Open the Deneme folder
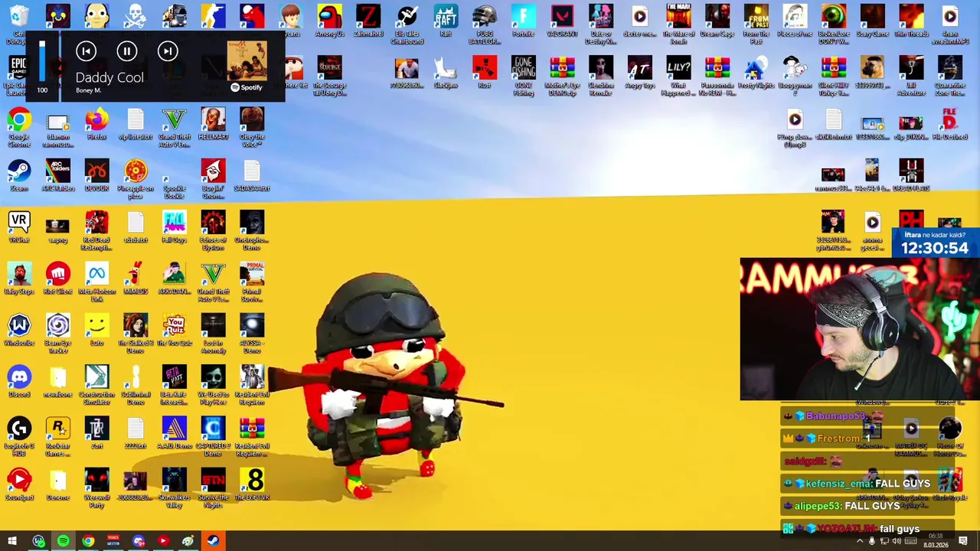Image resolution: width=980 pixels, height=551 pixels. click(x=58, y=484)
